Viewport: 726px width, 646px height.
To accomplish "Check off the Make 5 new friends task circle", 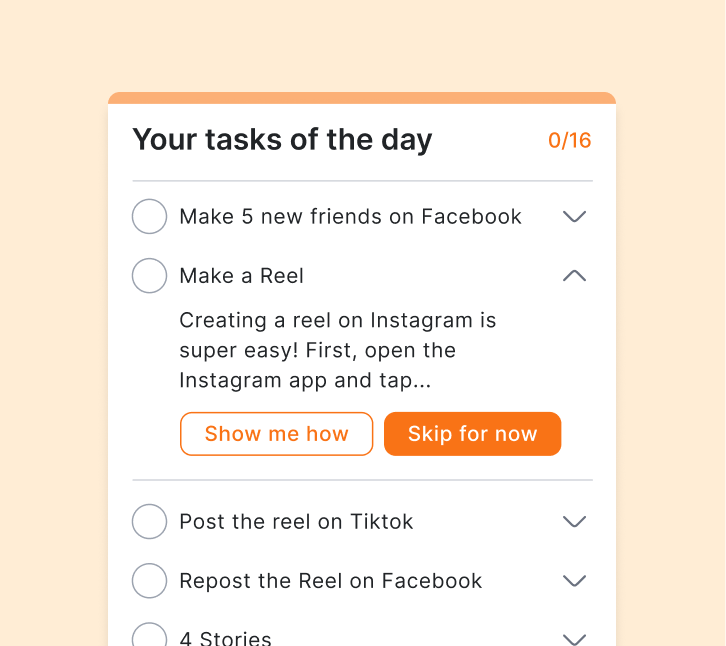I will (150, 217).
